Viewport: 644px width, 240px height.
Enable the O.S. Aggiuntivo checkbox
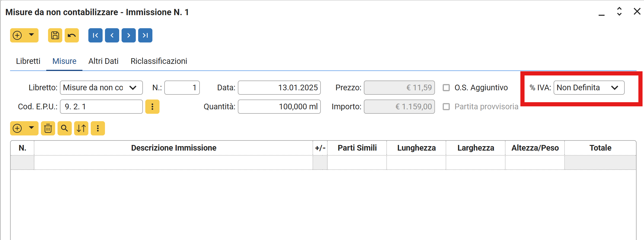(446, 88)
